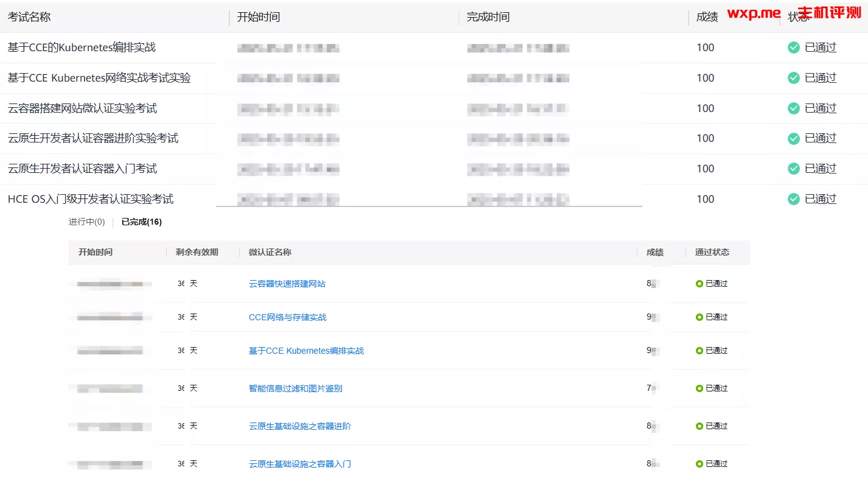Click the lower table 开始时间 column header
The height and width of the screenshot is (484, 868).
coord(95,252)
